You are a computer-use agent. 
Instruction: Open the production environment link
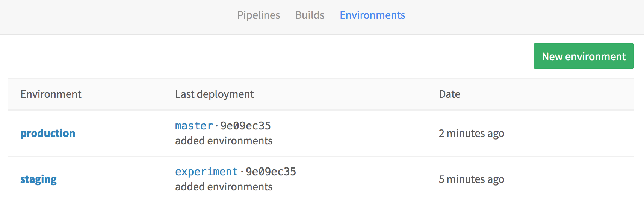(48, 133)
